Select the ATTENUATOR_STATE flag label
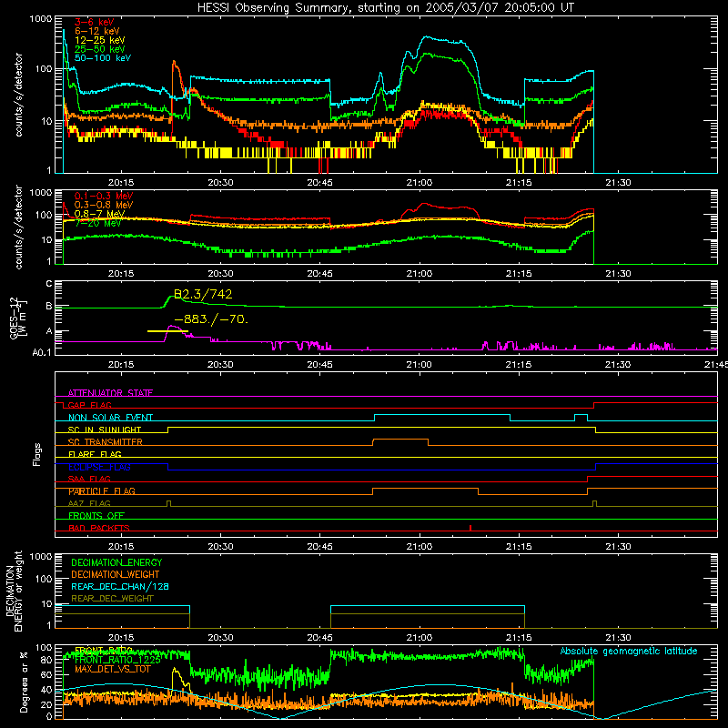 pos(110,393)
